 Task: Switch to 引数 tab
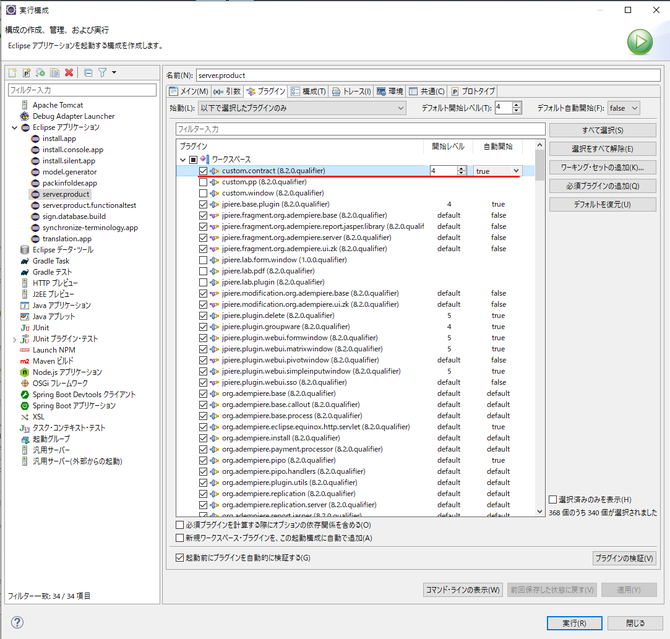(x=227, y=91)
